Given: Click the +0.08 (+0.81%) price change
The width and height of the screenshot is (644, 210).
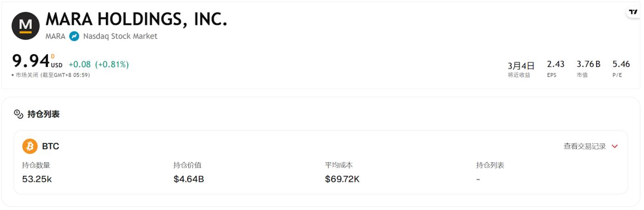Looking at the screenshot, I should click(x=98, y=65).
